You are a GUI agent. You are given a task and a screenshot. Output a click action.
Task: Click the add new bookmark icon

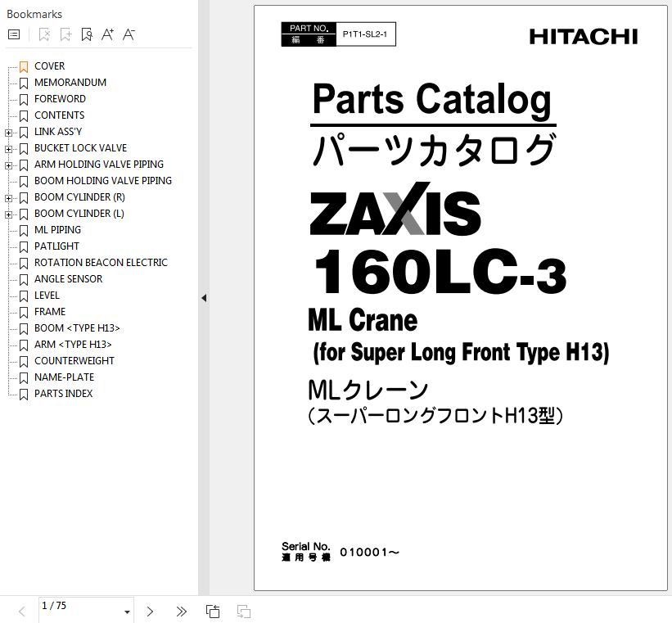(65, 34)
